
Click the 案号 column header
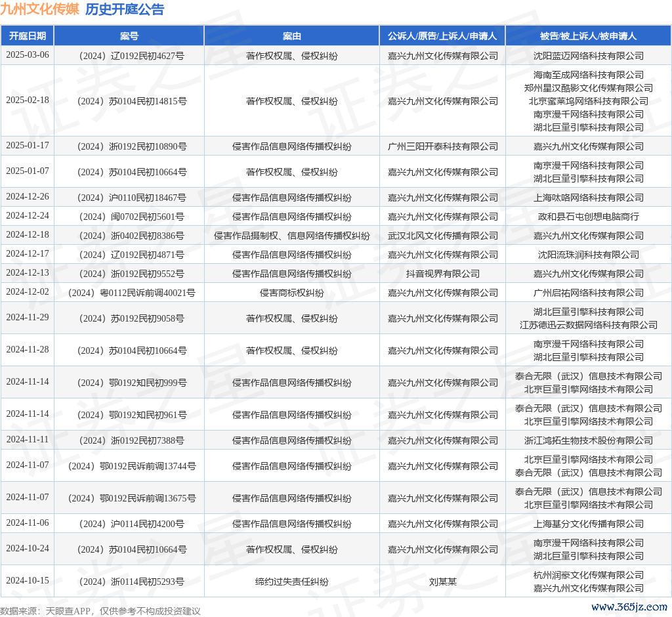(129, 36)
